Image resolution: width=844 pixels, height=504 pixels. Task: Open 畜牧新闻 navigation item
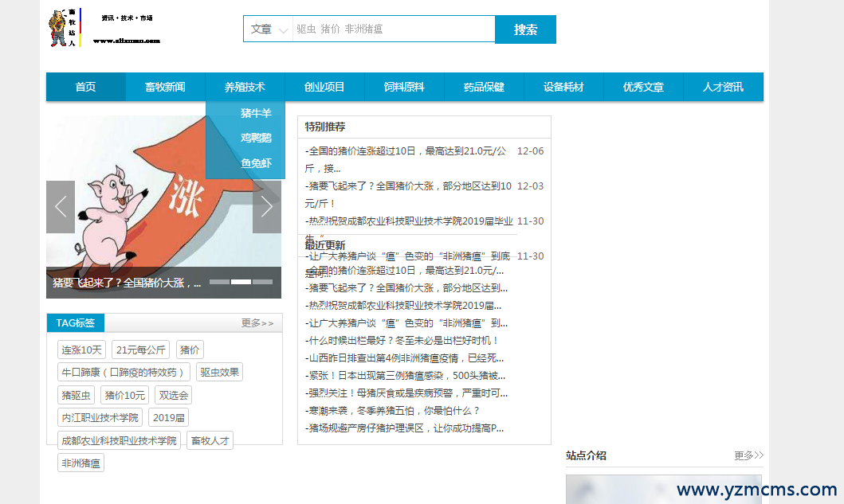pyautogui.click(x=165, y=87)
